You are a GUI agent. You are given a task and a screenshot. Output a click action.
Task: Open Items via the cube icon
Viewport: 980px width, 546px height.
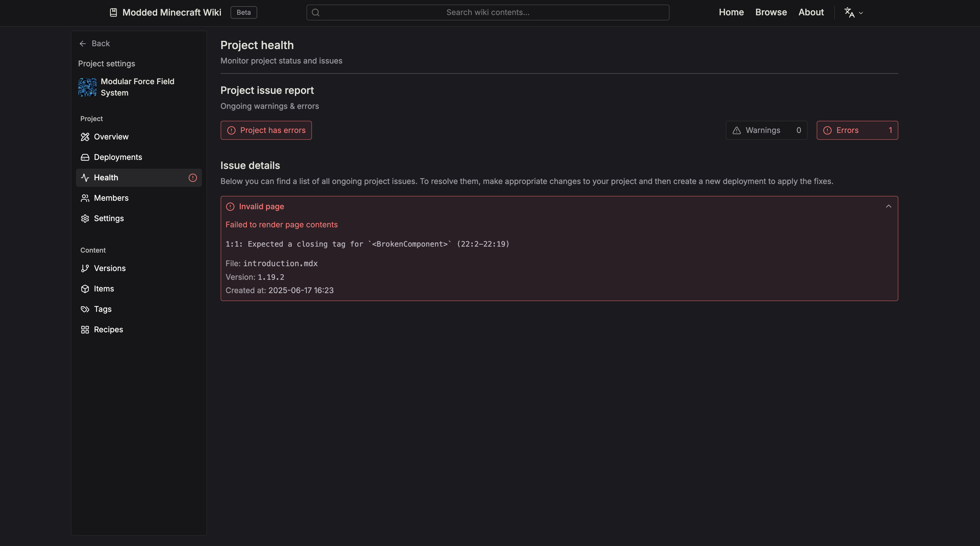coord(85,289)
